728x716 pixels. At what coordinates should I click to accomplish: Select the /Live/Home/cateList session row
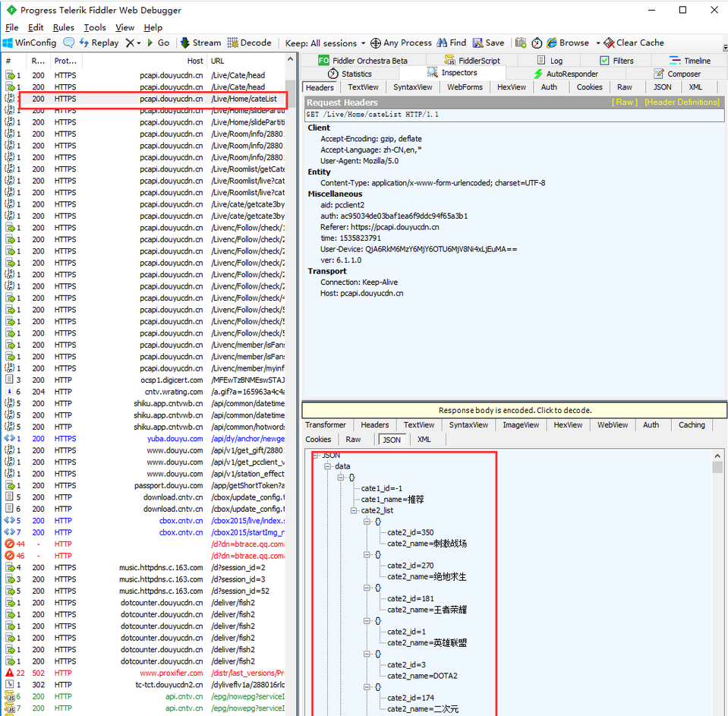click(145, 99)
